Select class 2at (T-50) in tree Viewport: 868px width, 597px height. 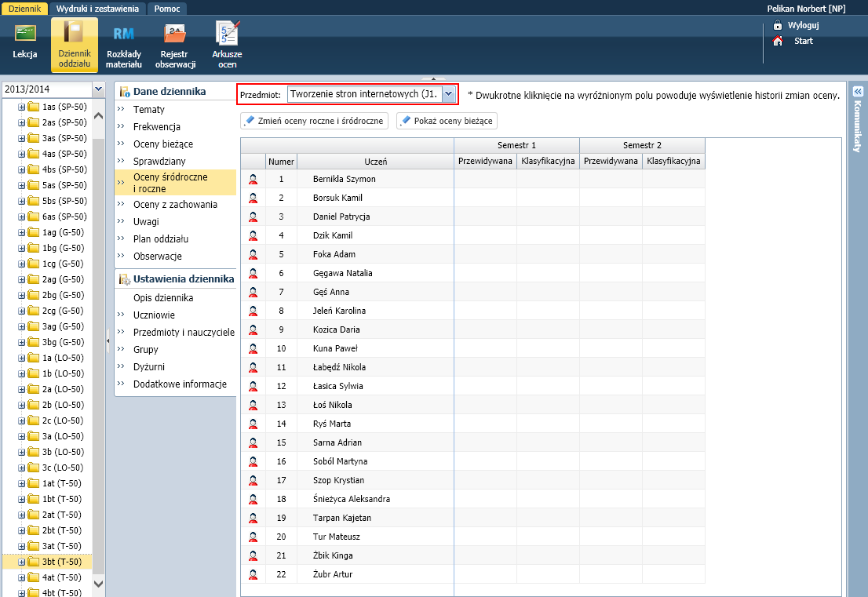pyautogui.click(x=61, y=515)
